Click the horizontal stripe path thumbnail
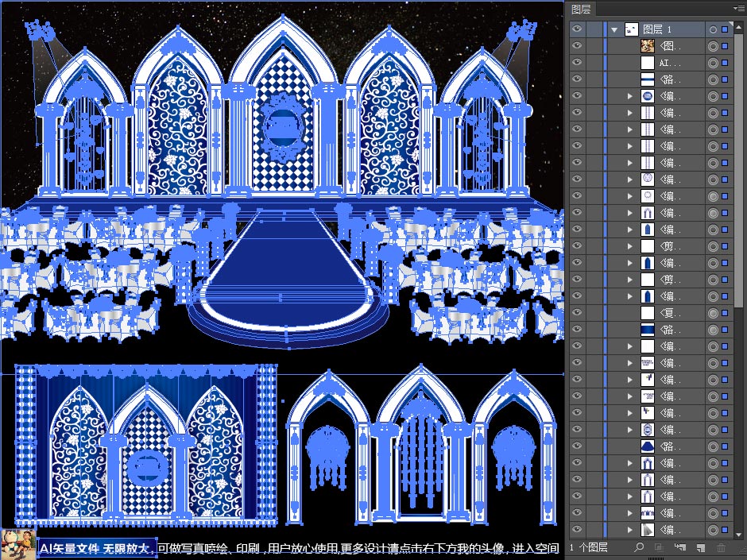Viewport: 747px width, 560px height. pyautogui.click(x=648, y=79)
